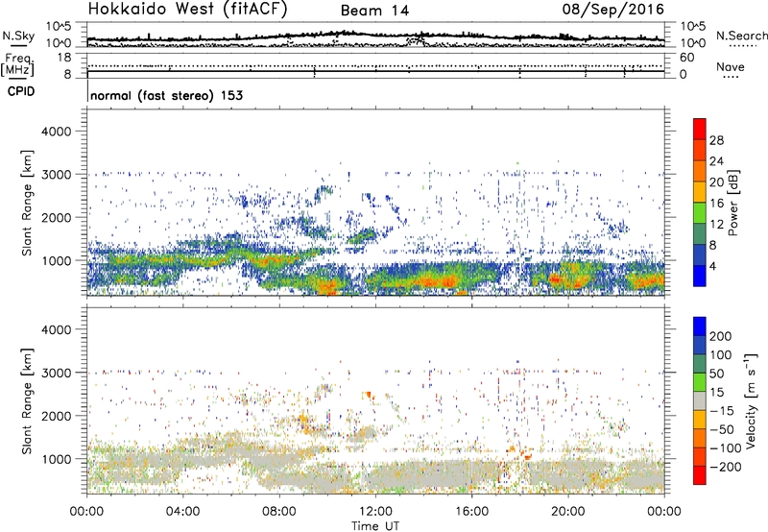This screenshot has height=532, width=768.
Task: Click the "Power [dB]" colorbar title
Action: tap(733, 203)
